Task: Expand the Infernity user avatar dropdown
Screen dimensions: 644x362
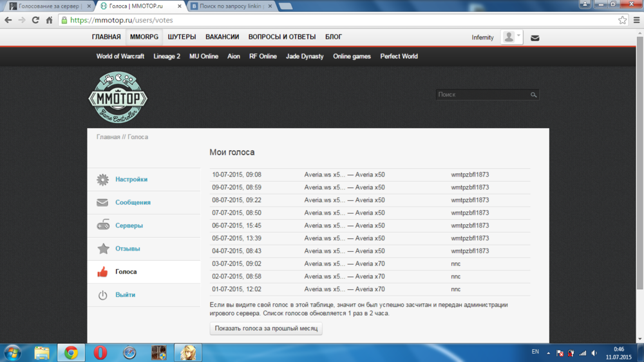Action: 512,37
